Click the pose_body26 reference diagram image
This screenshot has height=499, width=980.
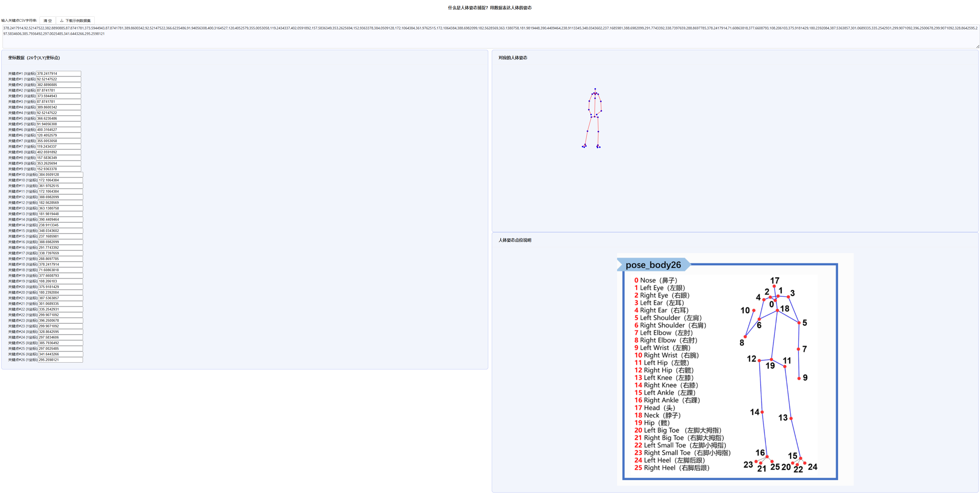[735, 369]
